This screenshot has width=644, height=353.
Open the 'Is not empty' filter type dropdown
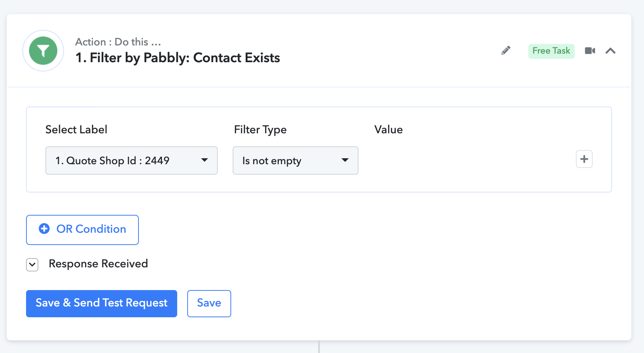pyautogui.click(x=296, y=160)
